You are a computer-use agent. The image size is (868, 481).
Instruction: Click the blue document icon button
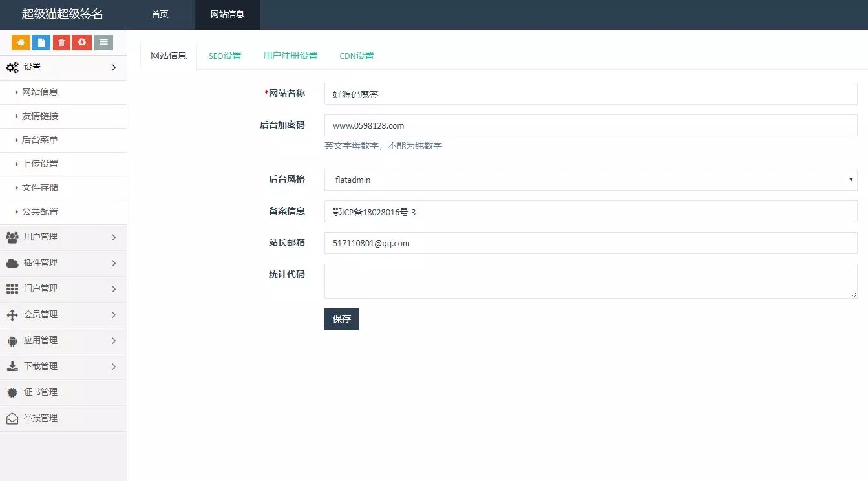41,43
